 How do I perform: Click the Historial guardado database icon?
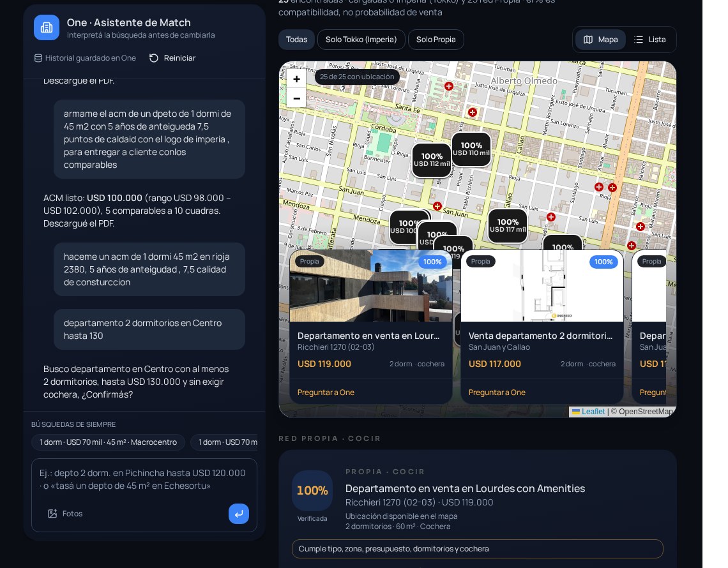pos(38,58)
